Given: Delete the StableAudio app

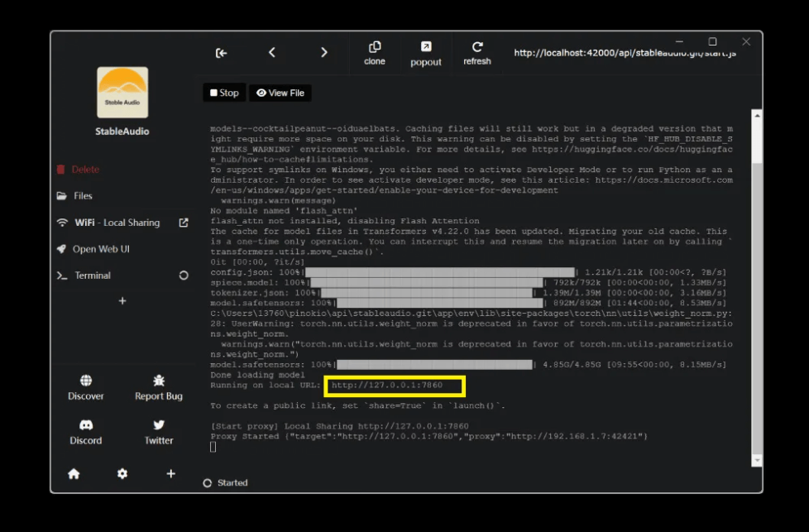Looking at the screenshot, I should click(79, 170).
